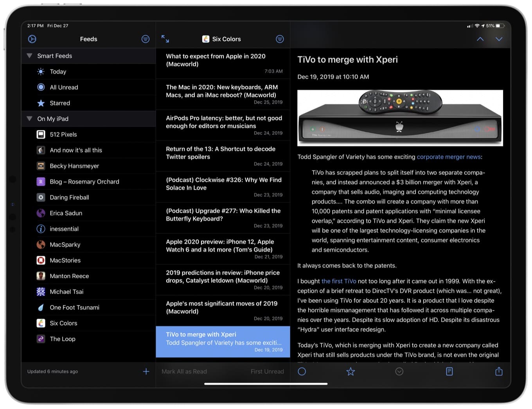Follow 'the first TiVo' link
The height and width of the screenshot is (409, 532).
339,281
